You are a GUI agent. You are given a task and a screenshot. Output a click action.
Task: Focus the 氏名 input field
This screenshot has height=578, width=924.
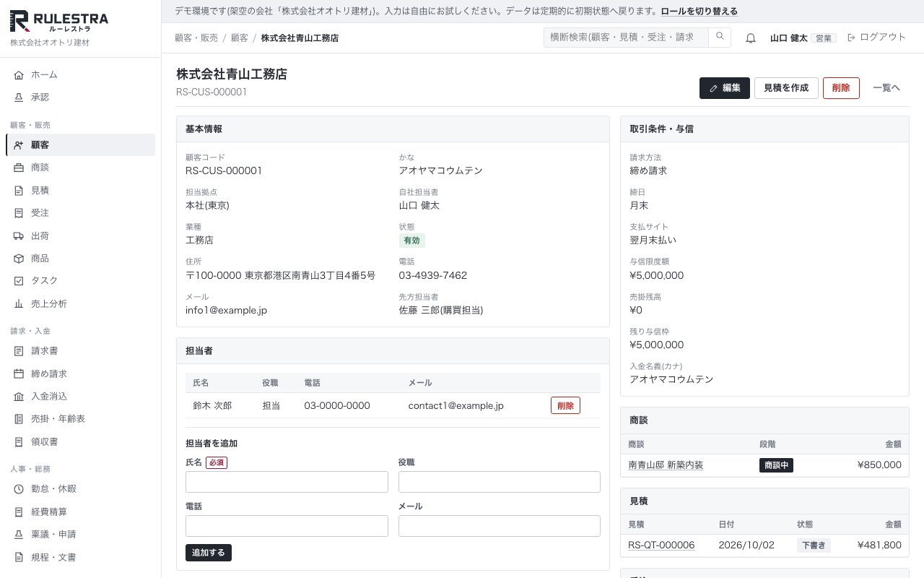287,482
